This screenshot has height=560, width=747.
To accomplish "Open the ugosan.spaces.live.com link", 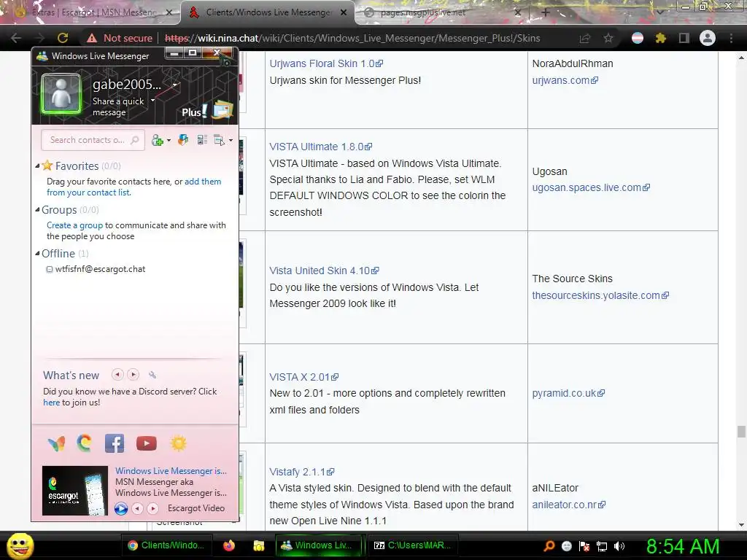I will tap(591, 187).
